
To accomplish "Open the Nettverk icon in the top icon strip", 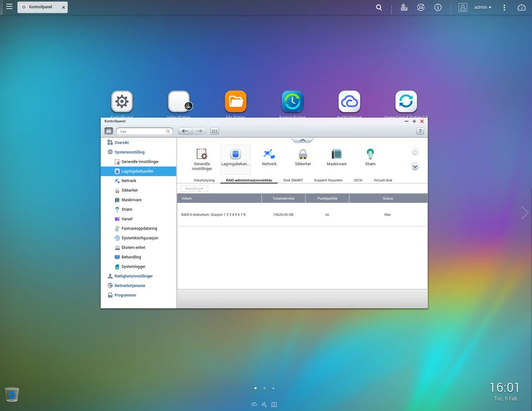I will [x=269, y=155].
